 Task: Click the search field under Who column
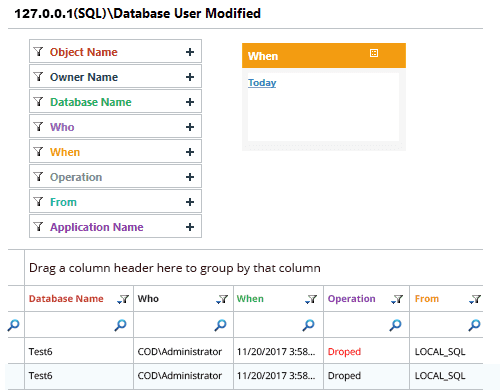[x=183, y=325]
